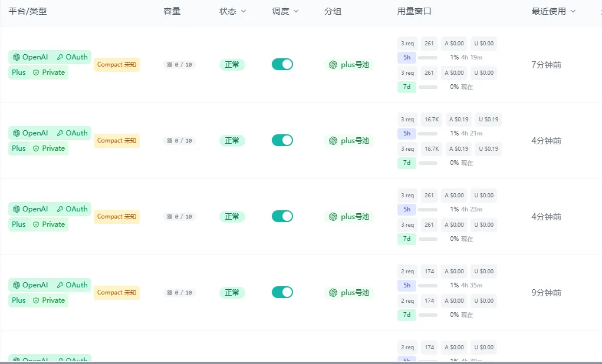
Task: Click the 16.7K token chip above 4h 21m
Action: click(432, 120)
